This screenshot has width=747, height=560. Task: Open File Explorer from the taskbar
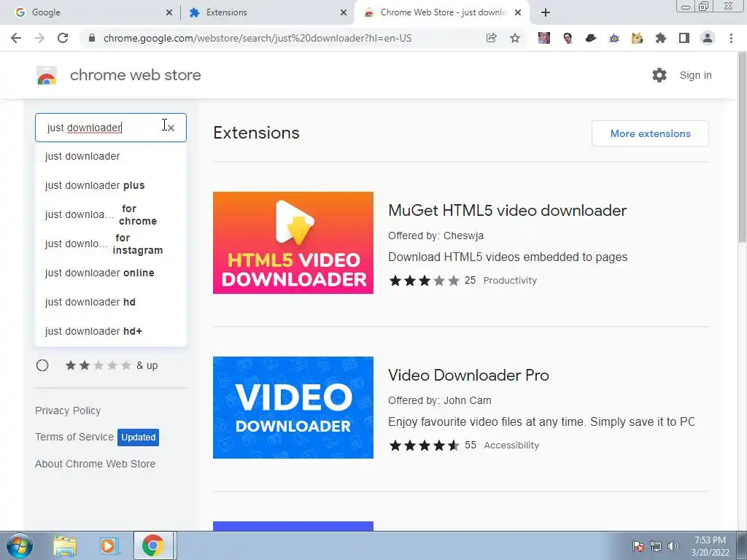point(65,545)
